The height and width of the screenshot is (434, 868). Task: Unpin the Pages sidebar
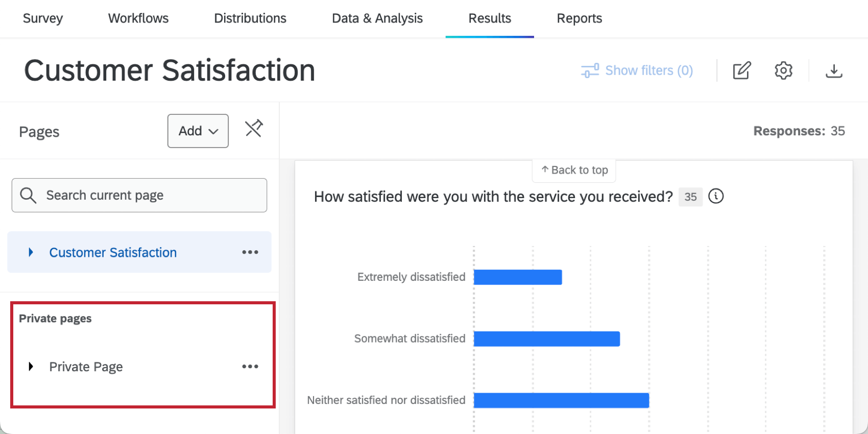(254, 129)
